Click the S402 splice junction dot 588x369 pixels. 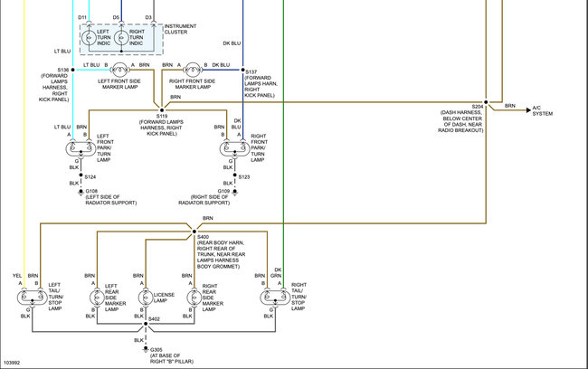click(x=146, y=324)
